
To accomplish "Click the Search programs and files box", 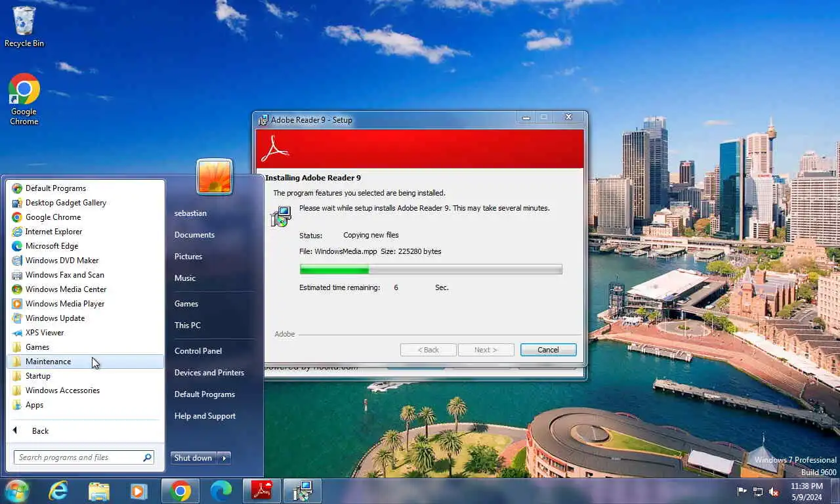I will [83, 457].
